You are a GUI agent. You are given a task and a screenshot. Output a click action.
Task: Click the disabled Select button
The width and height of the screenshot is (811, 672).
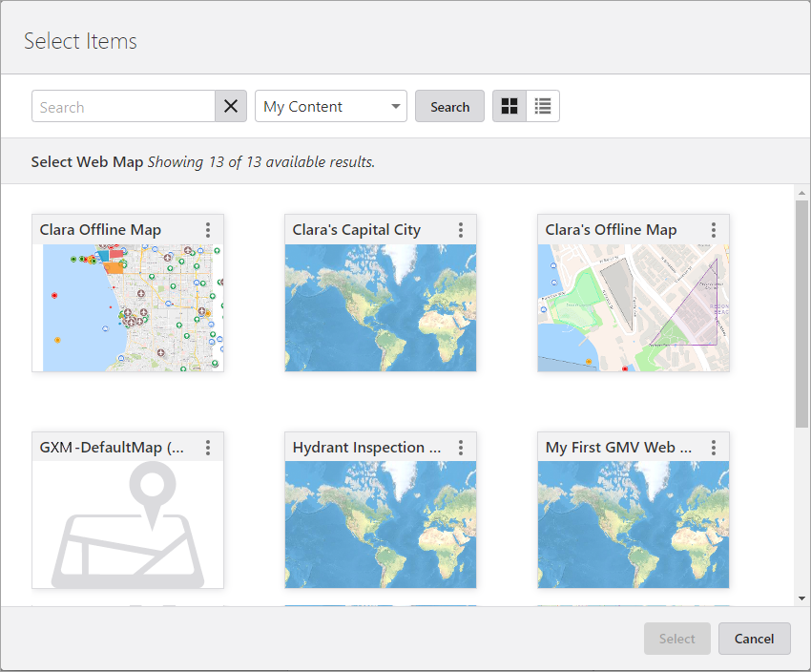(677, 639)
